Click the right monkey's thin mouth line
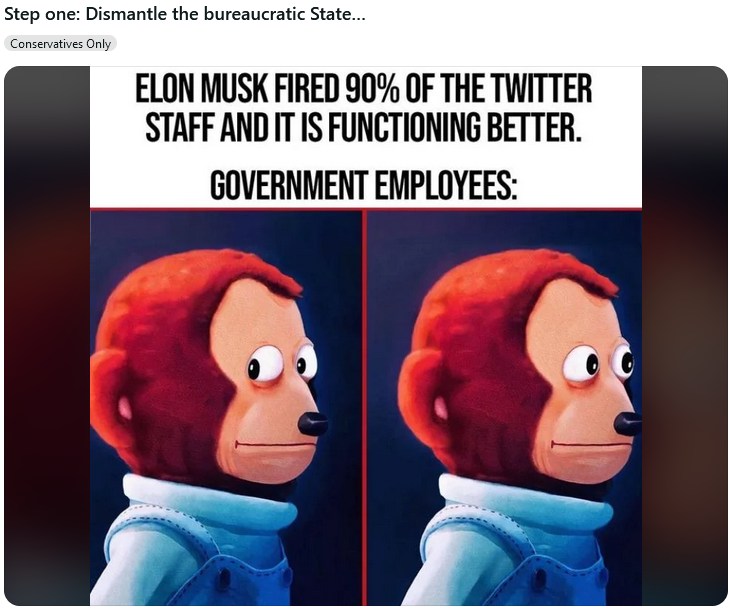 pyautogui.click(x=587, y=446)
